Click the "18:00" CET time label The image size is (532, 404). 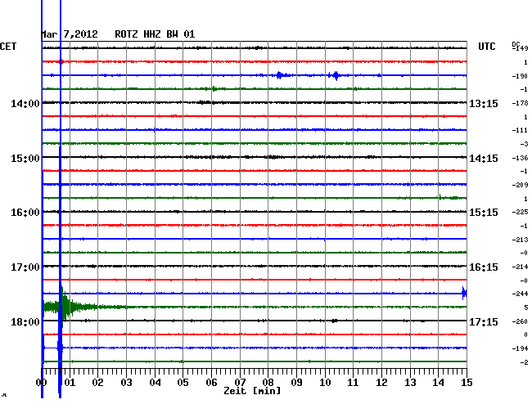pyautogui.click(x=25, y=322)
